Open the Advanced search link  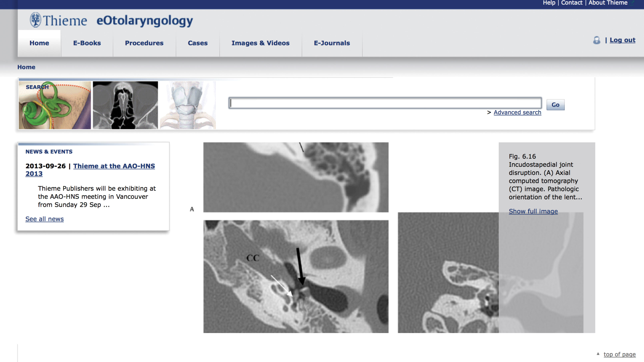[517, 113]
